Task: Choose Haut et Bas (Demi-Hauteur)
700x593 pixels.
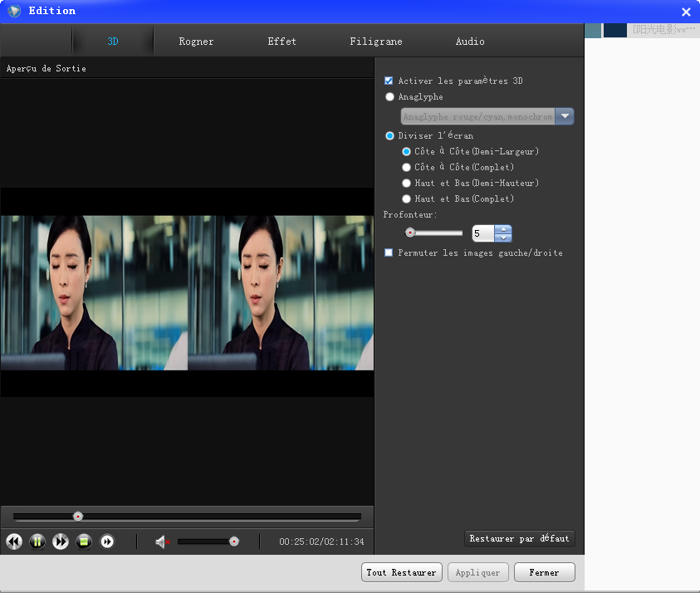Action: (406, 183)
